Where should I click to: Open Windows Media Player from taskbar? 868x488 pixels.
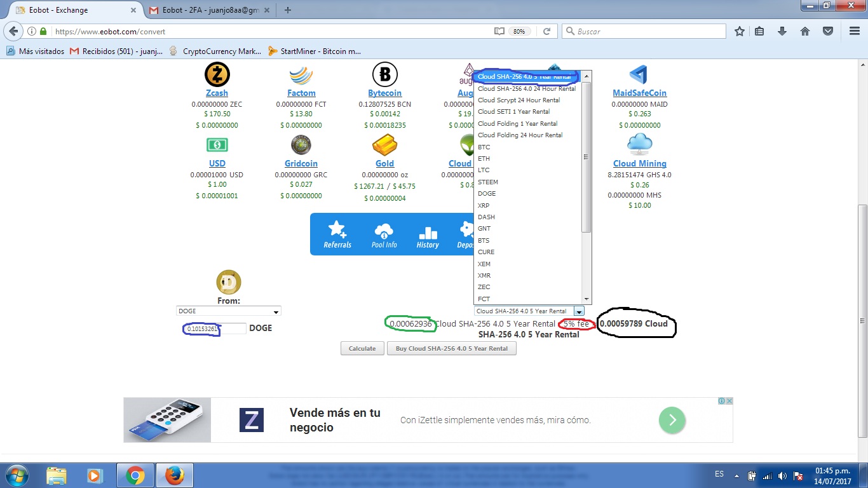point(95,475)
